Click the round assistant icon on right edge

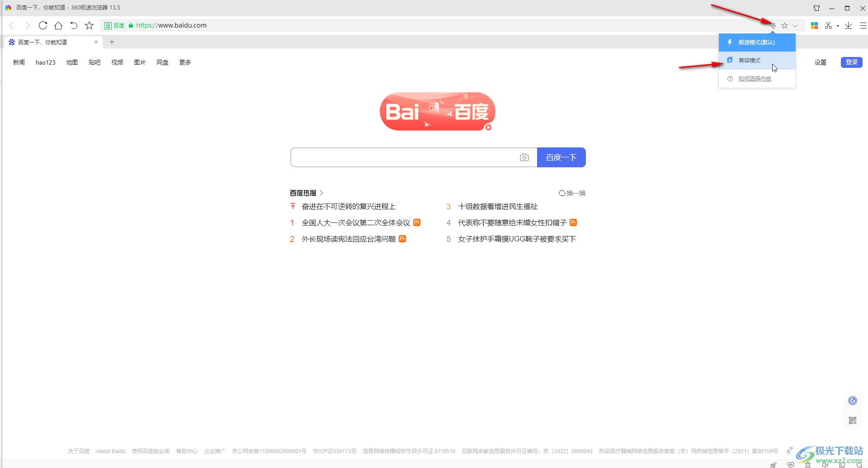point(853,401)
